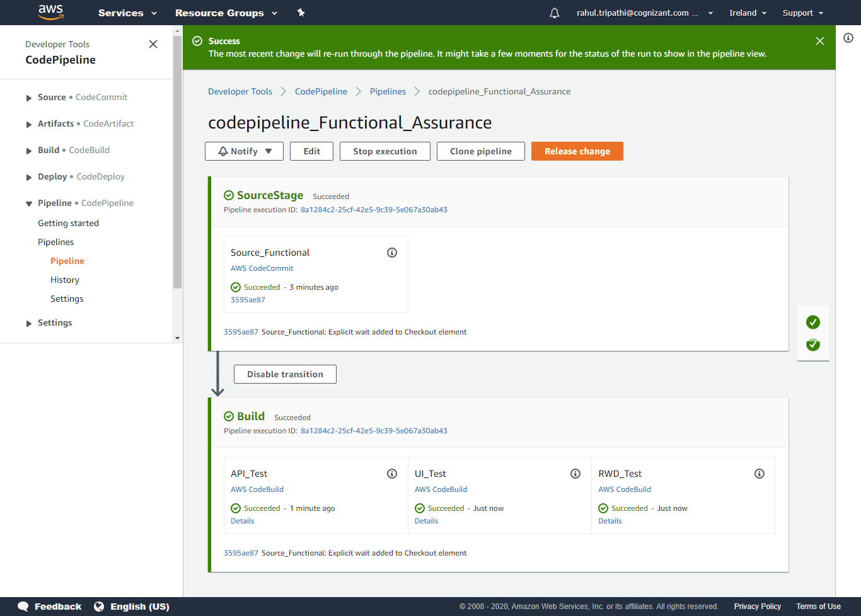Open Pipelines breadcrumb link
Viewport: 861px width, 616px height.
coord(388,91)
